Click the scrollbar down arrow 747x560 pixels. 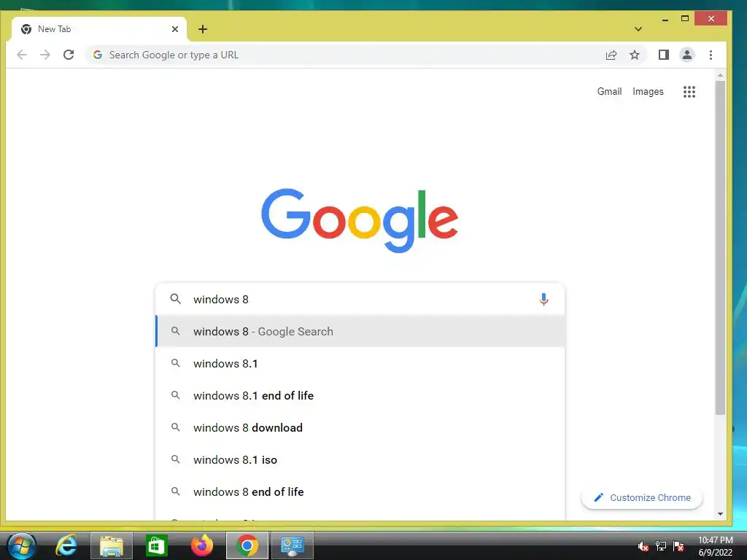(720, 514)
